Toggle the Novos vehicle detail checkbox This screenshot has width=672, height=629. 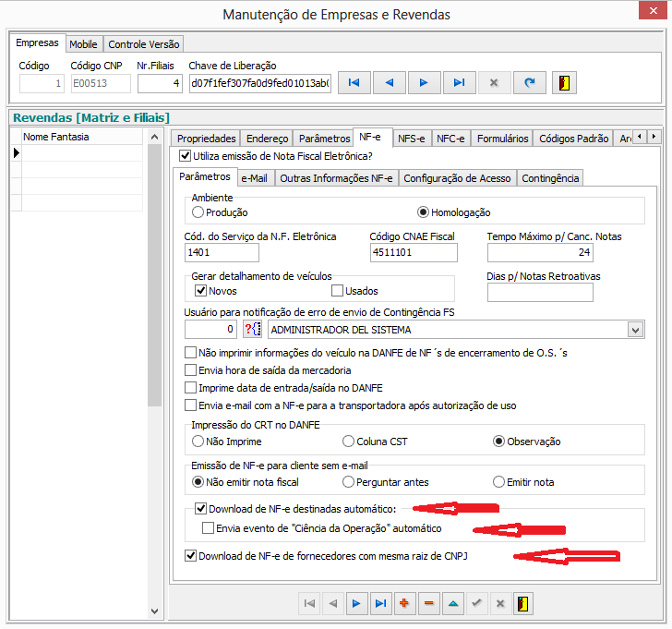pos(200,291)
